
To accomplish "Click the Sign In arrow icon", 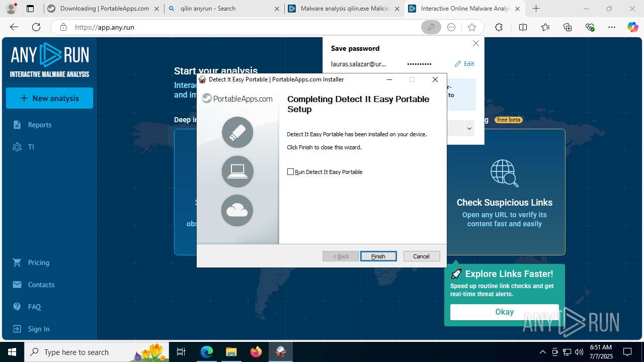I will [x=17, y=329].
